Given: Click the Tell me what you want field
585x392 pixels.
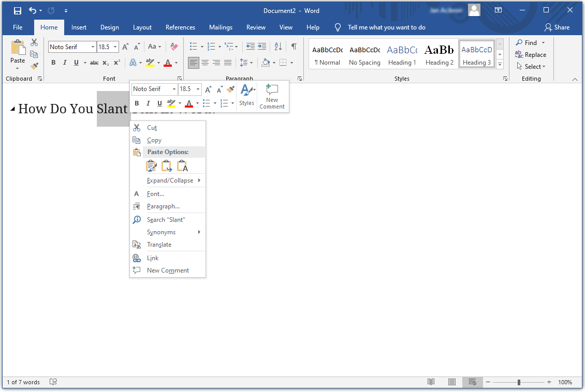Looking at the screenshot, I should [x=386, y=27].
